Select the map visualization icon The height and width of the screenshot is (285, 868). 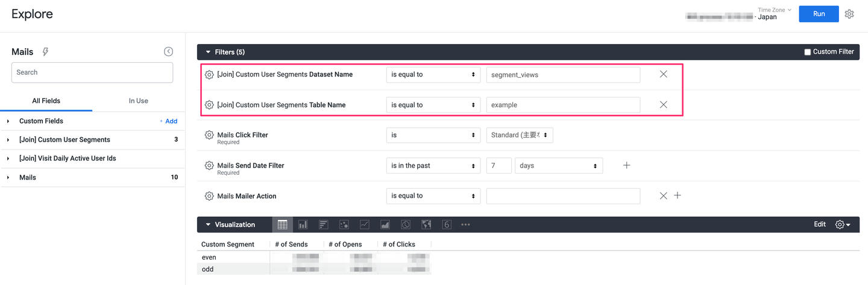pyautogui.click(x=426, y=225)
